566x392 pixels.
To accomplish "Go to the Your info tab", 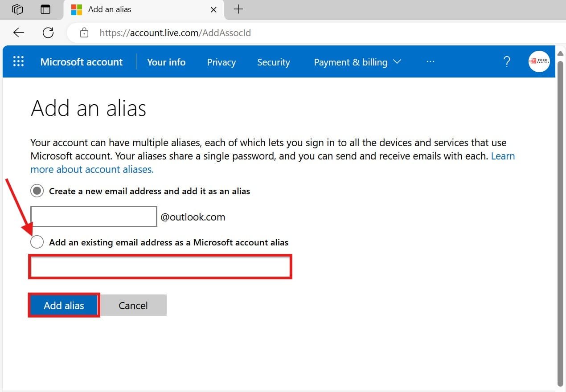I will coord(166,62).
